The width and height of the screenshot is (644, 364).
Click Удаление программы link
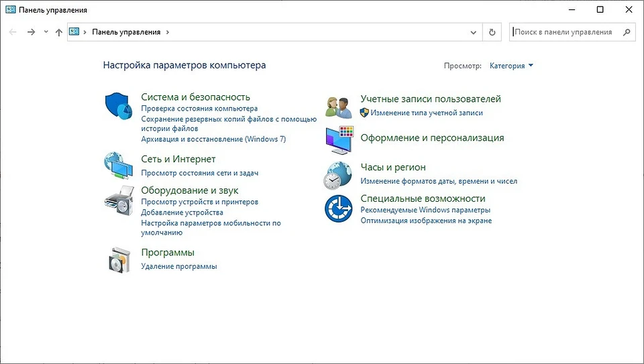pyautogui.click(x=178, y=266)
